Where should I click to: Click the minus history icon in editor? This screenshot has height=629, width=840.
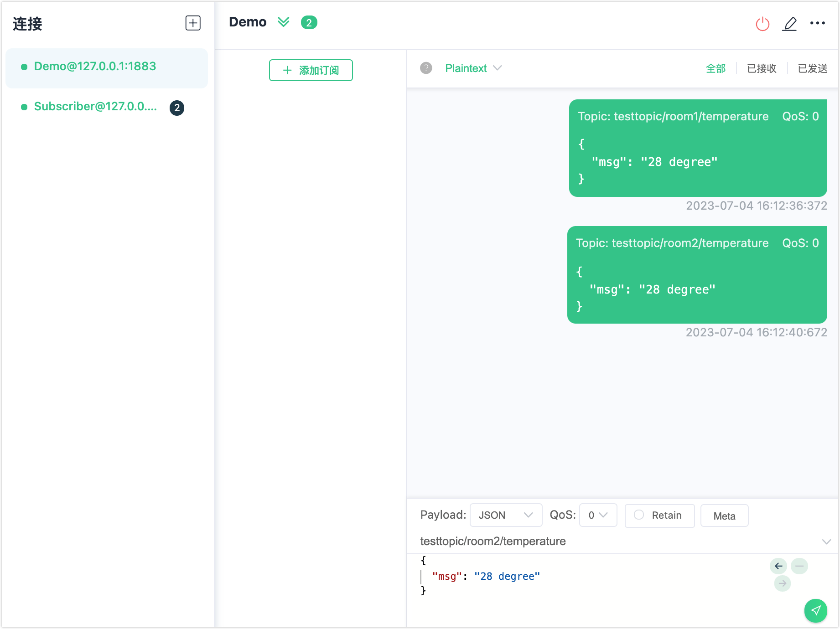tap(799, 566)
